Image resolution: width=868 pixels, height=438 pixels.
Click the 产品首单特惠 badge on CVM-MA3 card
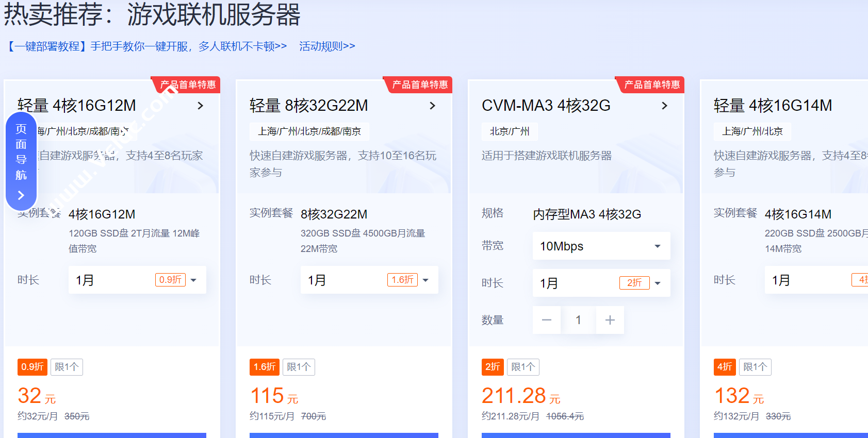tap(651, 85)
